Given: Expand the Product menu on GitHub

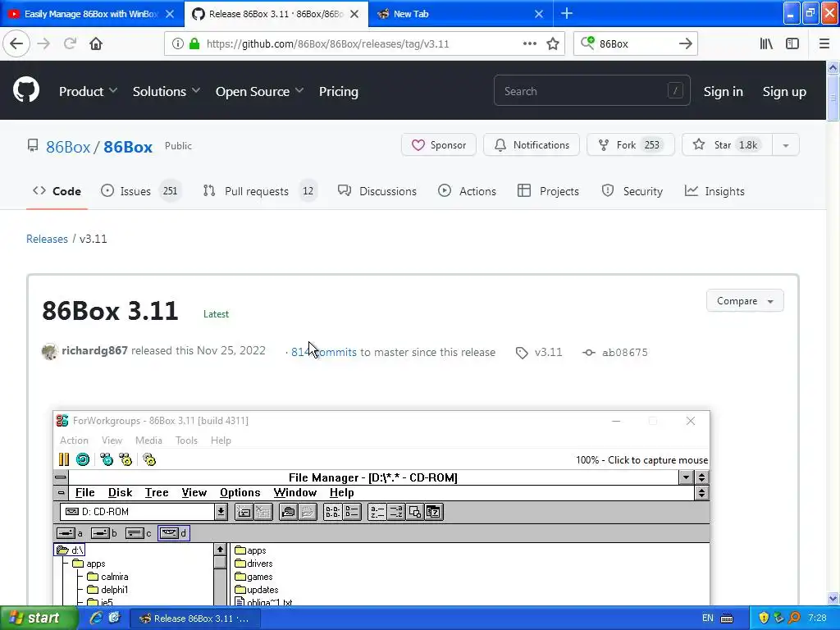Looking at the screenshot, I should click(x=88, y=92).
